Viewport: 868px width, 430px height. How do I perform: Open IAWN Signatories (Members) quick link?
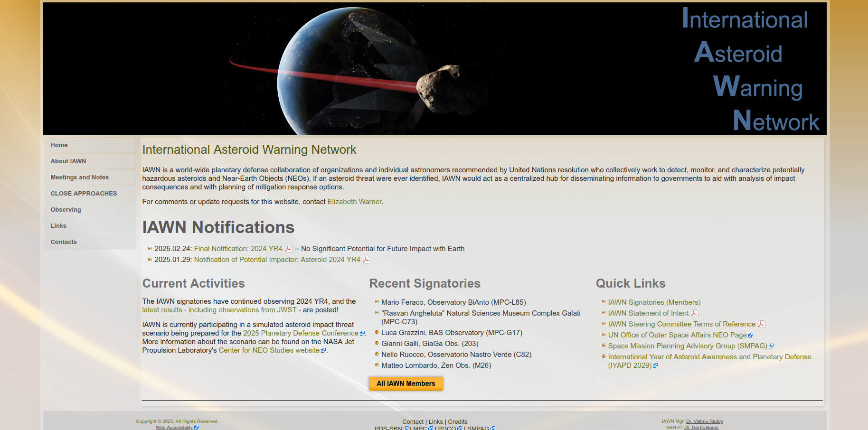654,302
